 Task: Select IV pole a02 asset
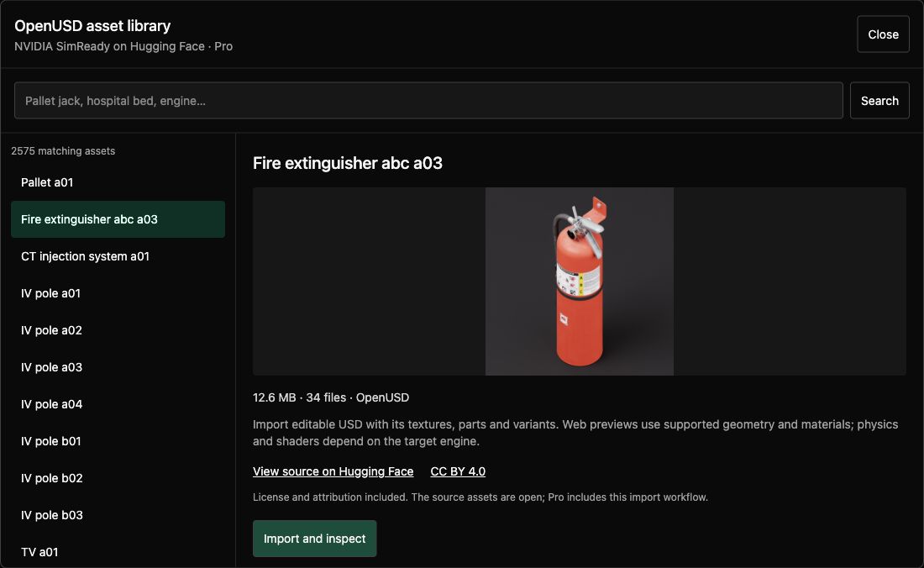click(118, 330)
